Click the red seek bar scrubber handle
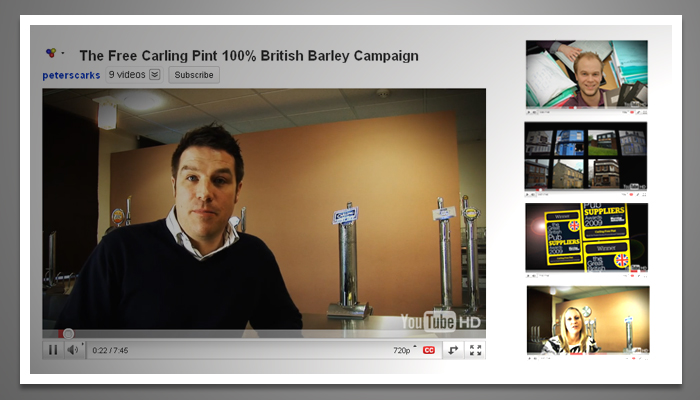Image resolution: width=700 pixels, height=400 pixels. (68, 334)
